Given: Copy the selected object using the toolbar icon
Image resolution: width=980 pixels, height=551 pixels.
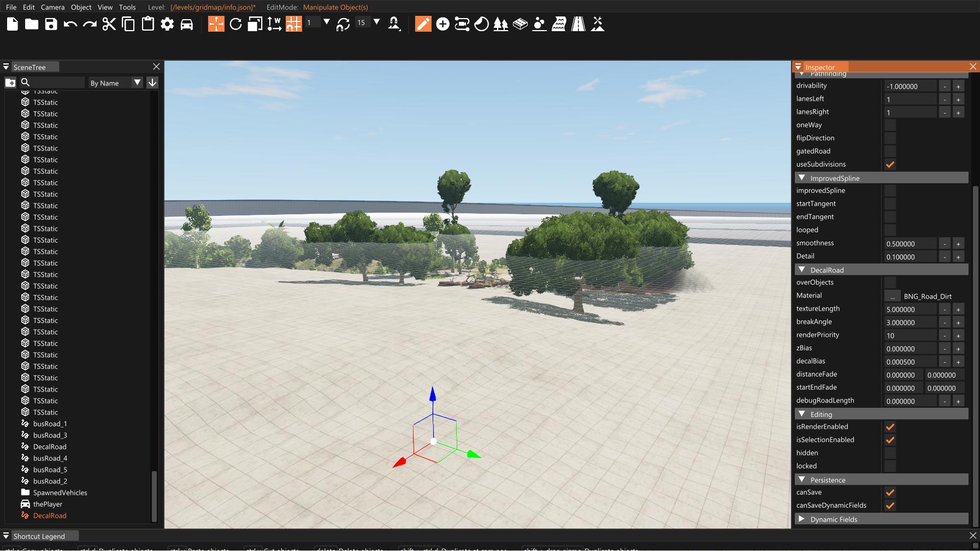Looking at the screenshot, I should (128, 24).
